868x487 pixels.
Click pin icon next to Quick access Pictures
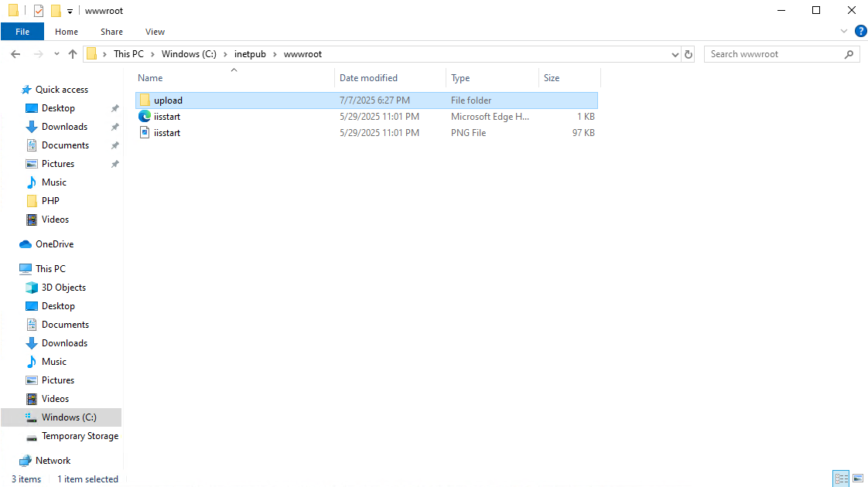pos(114,164)
